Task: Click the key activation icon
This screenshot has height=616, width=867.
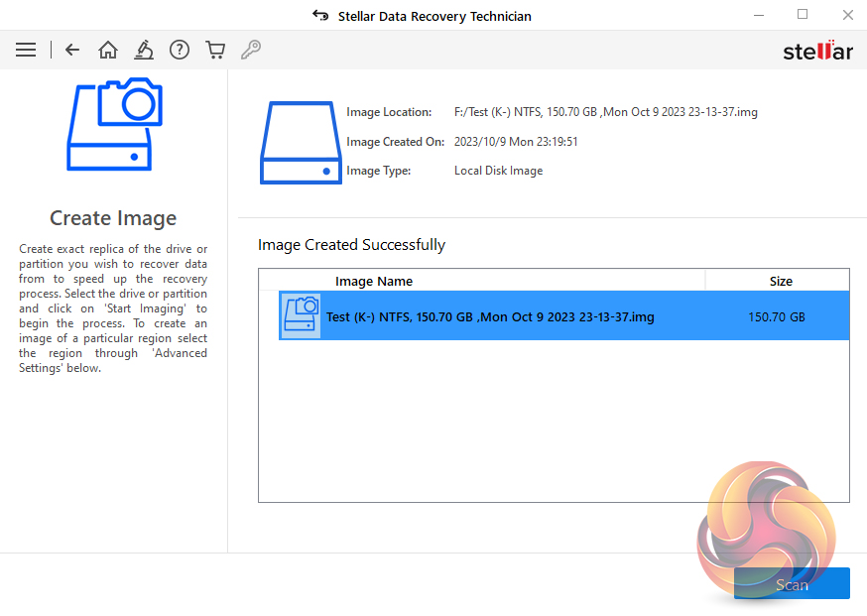Action: pyautogui.click(x=251, y=50)
